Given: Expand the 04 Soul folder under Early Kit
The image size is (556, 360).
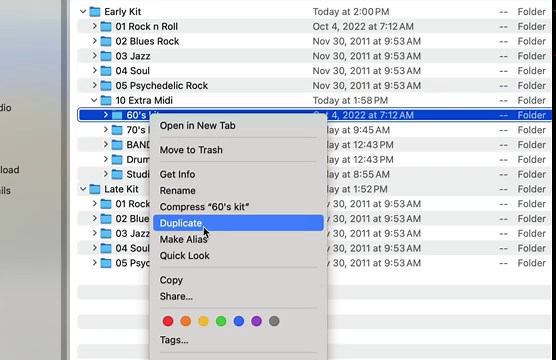Looking at the screenshot, I should [94, 71].
